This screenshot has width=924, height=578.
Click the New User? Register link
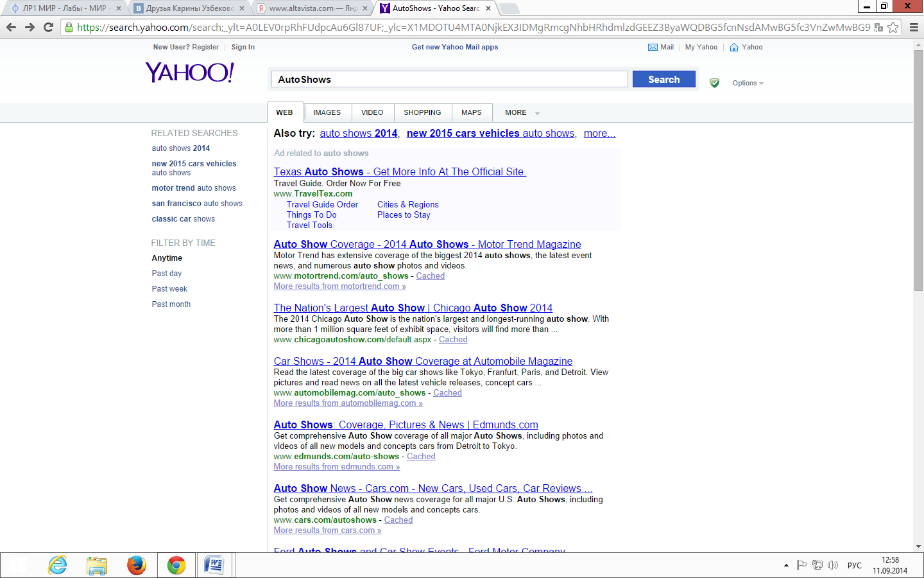point(186,47)
